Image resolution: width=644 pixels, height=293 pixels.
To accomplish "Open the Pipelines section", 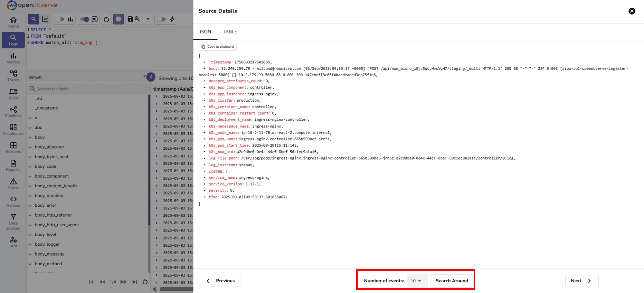I will click(13, 112).
